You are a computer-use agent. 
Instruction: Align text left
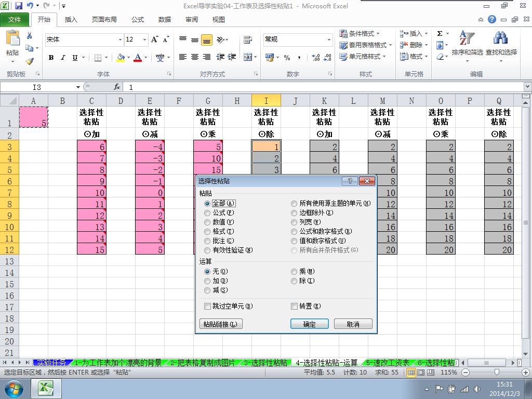coord(182,57)
